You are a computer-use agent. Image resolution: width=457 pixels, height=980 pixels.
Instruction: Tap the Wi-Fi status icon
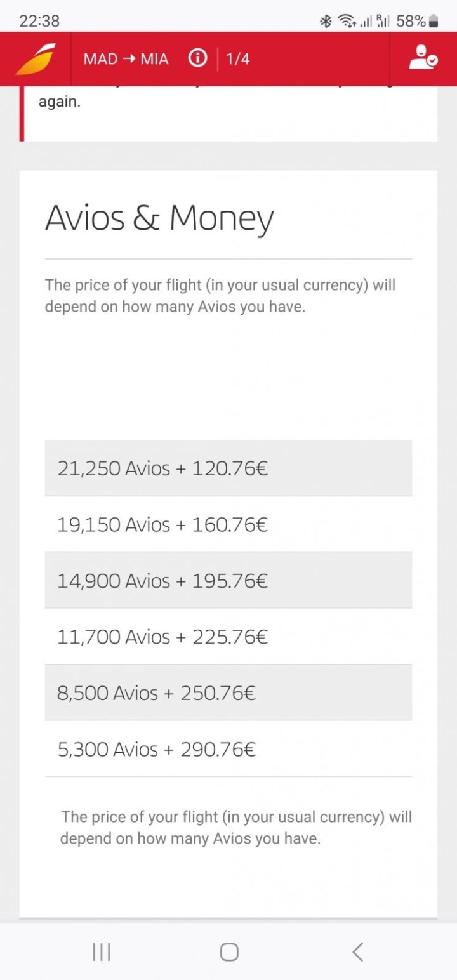346,21
